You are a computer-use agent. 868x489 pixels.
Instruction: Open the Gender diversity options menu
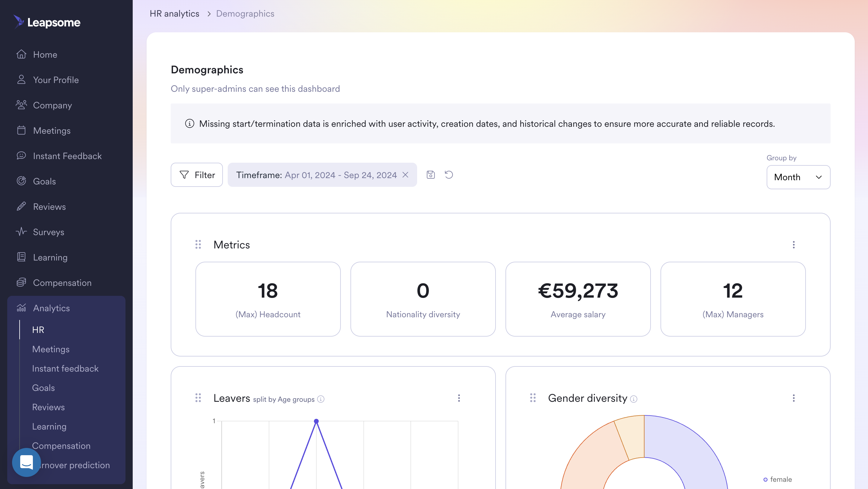(x=794, y=398)
